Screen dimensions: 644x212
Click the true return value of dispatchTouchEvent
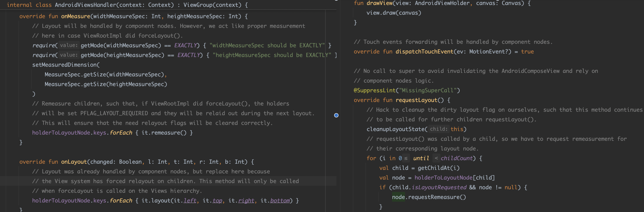527,52
